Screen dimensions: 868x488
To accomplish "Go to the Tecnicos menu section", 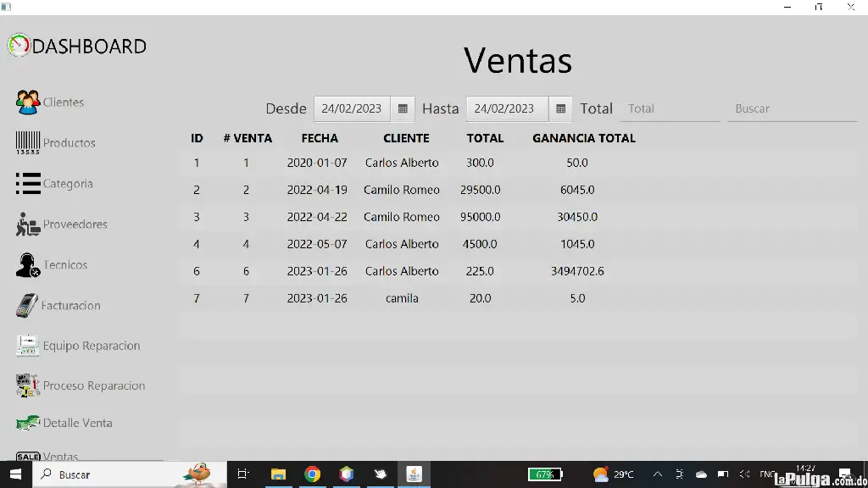I will pos(64,265).
